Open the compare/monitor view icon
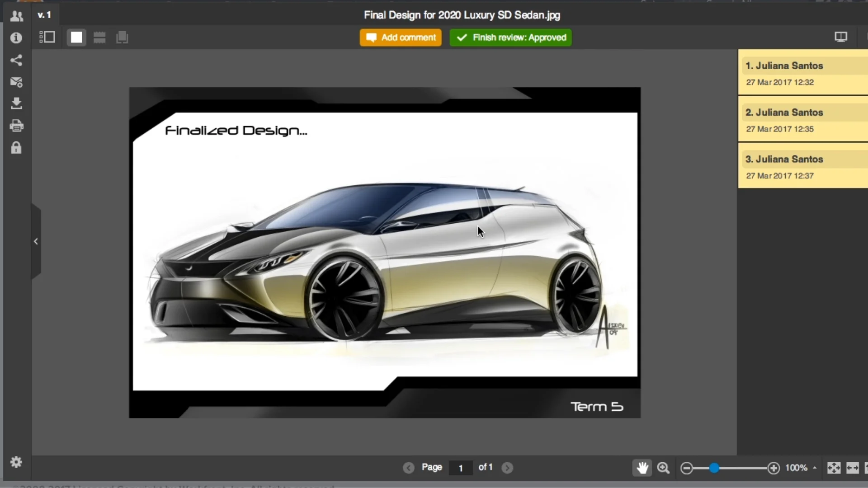The image size is (868, 488). [841, 37]
